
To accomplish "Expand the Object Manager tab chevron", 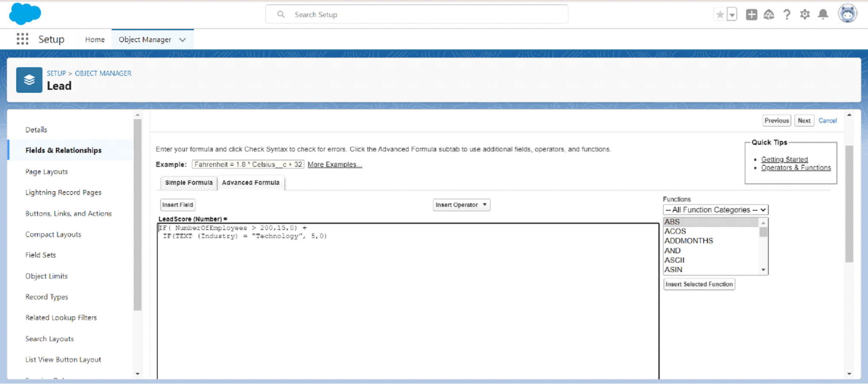I will pyautogui.click(x=183, y=40).
